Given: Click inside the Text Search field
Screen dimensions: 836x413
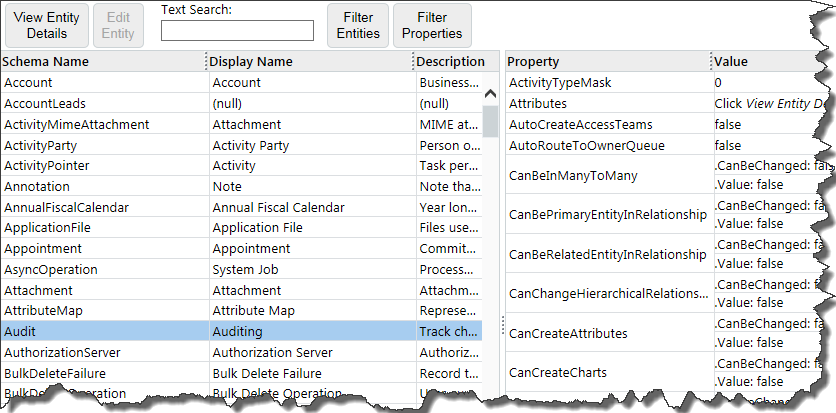Looking at the screenshot, I should (237, 31).
